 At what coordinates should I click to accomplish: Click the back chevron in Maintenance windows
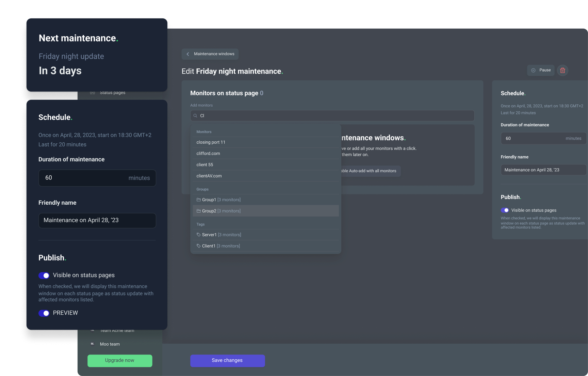coord(188,54)
